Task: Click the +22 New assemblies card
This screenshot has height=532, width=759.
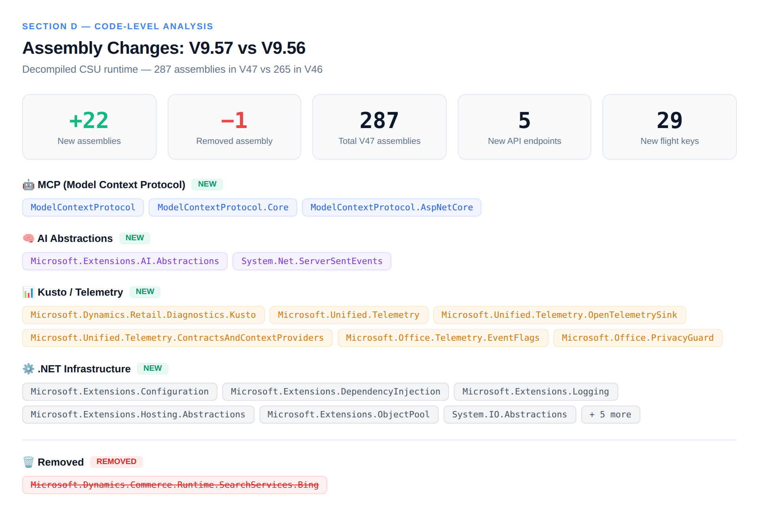Action: [89, 127]
